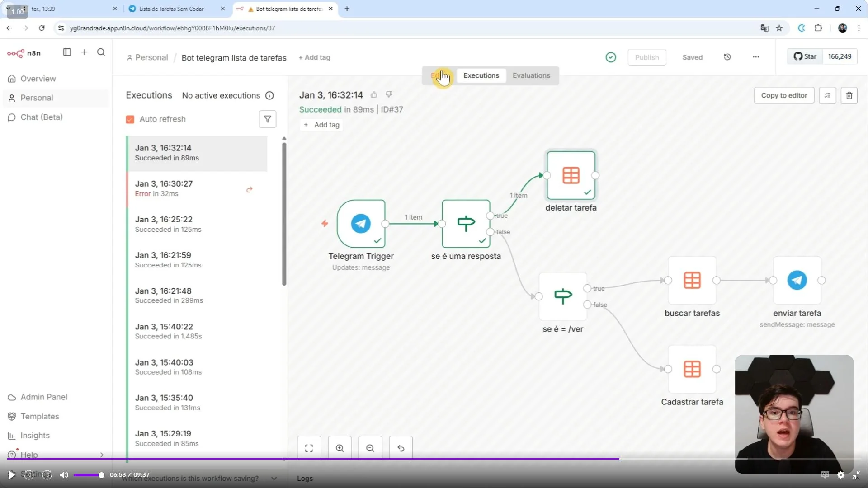Select the 'buscar tarefas' sheet node

tap(692, 281)
